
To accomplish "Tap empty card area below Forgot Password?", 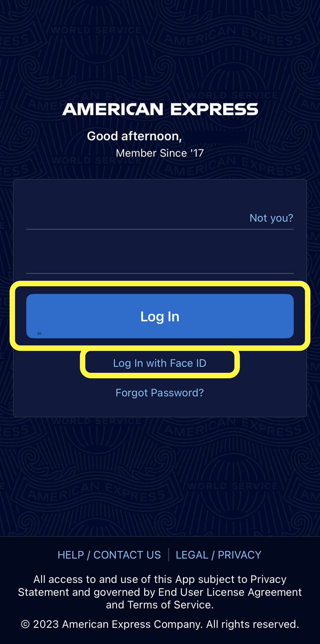I will pyautogui.click(x=160, y=408).
